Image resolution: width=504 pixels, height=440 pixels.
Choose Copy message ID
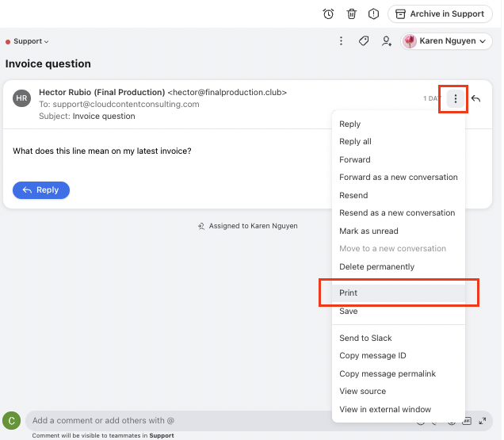(399, 356)
